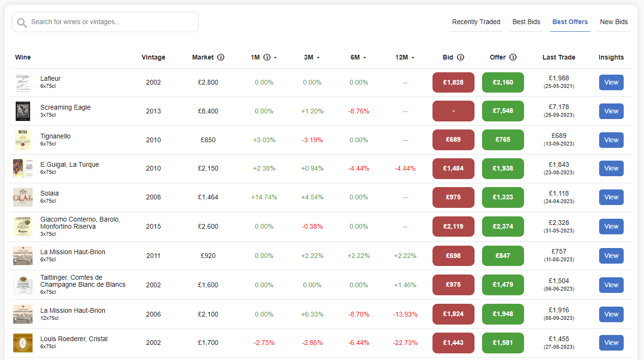The height and width of the screenshot is (360, 644).
Task: Switch to Recently Traded tab
Action: [476, 22]
